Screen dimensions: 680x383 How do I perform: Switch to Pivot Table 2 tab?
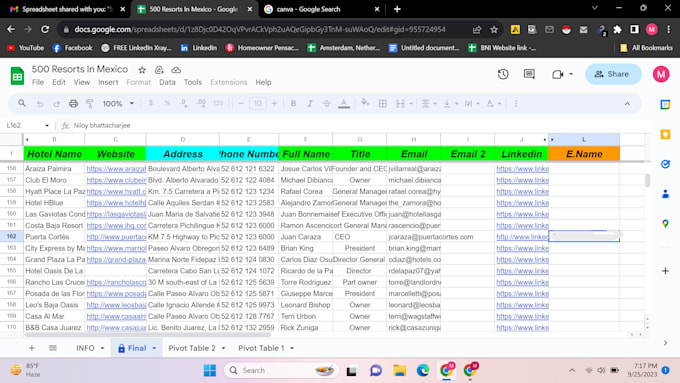[192, 348]
